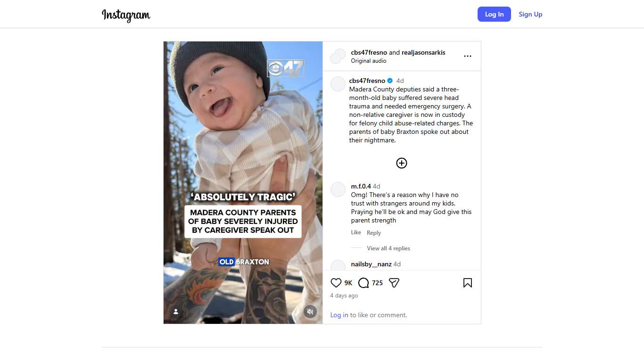Share post with paper plane icon

click(x=394, y=283)
